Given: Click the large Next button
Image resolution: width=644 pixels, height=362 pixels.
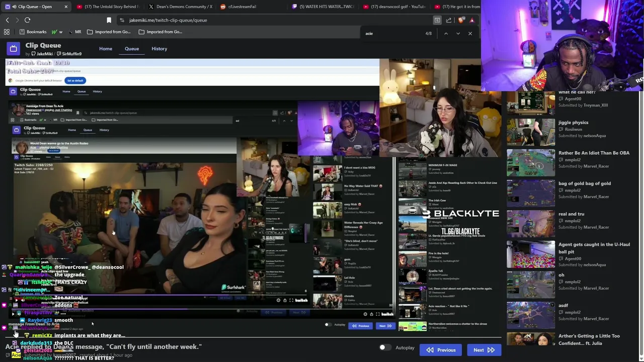Looking at the screenshot, I should pos(484,350).
